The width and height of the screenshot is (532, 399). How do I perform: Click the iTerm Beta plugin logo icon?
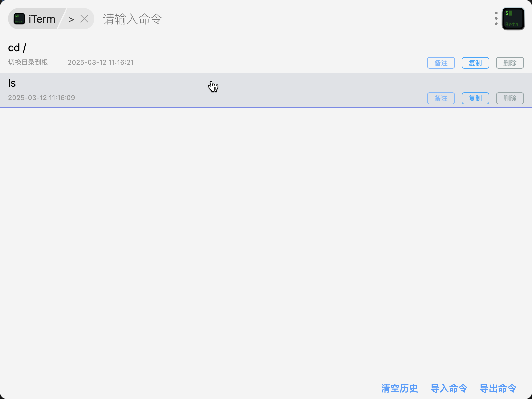(x=513, y=19)
